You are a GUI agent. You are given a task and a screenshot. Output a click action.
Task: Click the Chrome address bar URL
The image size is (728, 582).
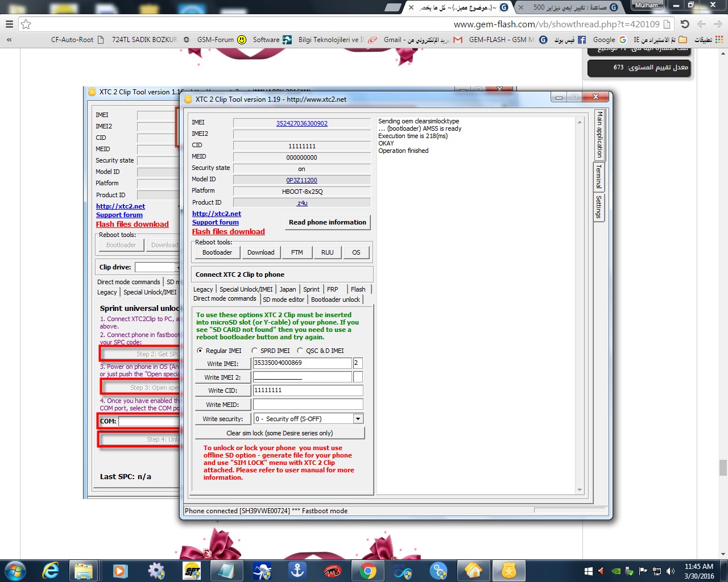(x=557, y=24)
